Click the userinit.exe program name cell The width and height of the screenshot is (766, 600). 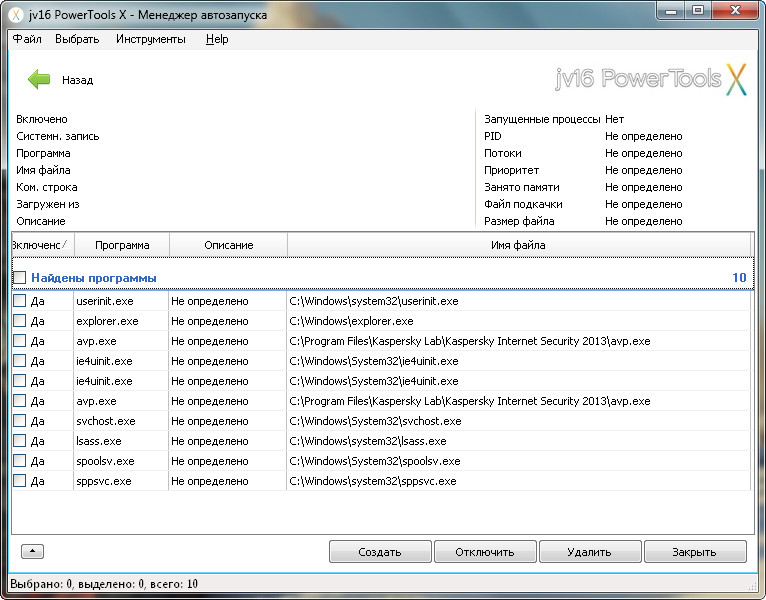(105, 301)
